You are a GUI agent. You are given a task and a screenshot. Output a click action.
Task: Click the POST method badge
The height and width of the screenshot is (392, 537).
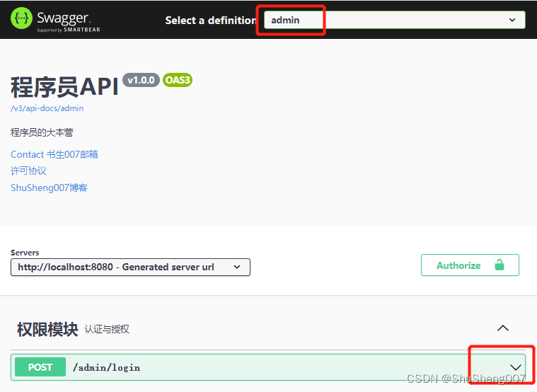[x=40, y=367]
